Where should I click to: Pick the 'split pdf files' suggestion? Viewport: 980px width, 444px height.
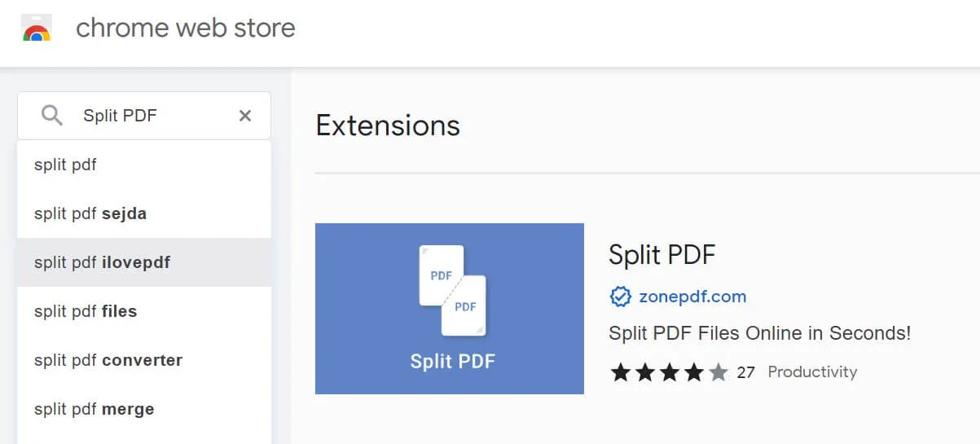tap(86, 311)
